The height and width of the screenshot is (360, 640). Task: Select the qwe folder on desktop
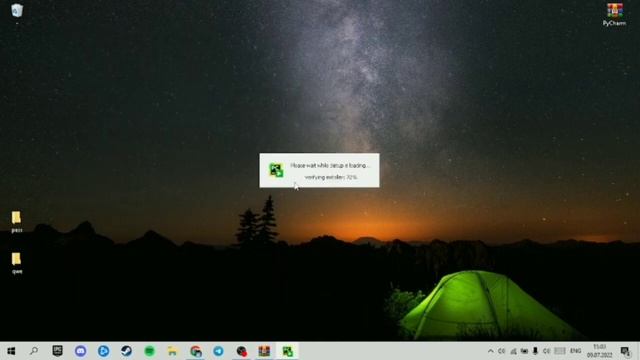tap(17, 263)
